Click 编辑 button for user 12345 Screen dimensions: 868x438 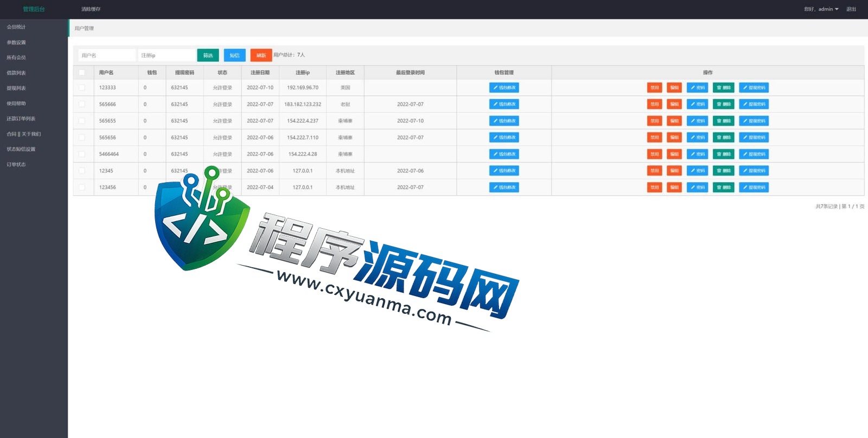(x=674, y=171)
